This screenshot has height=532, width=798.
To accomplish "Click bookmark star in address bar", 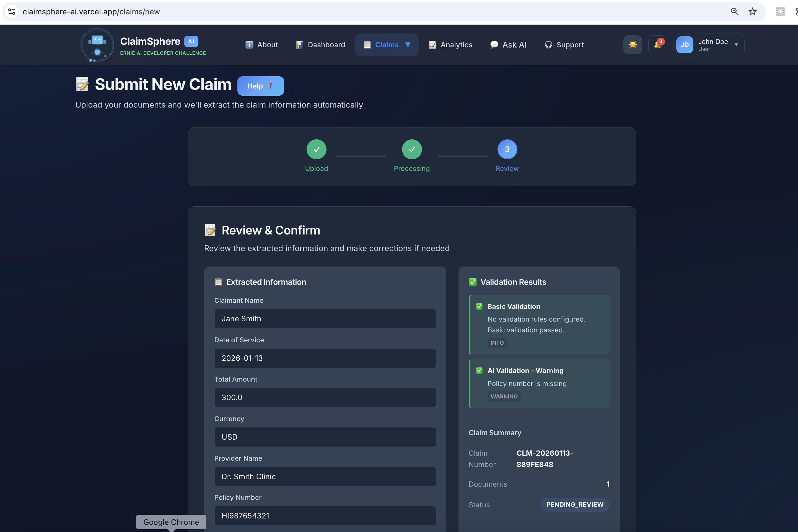I will pyautogui.click(x=752, y=12).
